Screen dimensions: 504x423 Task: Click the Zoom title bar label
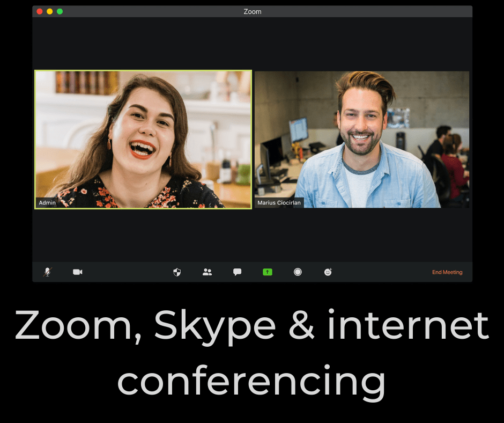pyautogui.click(x=252, y=11)
